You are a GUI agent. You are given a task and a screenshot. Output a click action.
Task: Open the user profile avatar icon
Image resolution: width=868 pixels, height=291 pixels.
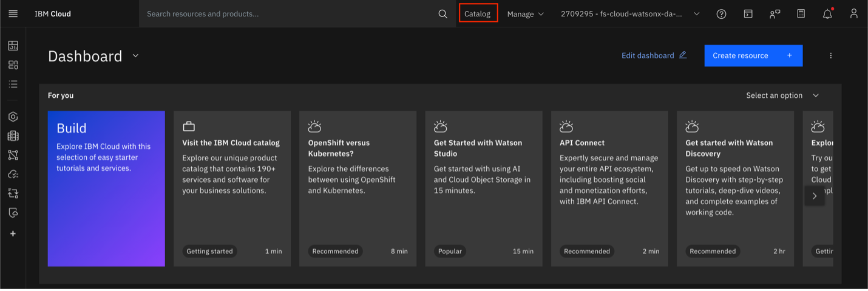[x=853, y=13]
